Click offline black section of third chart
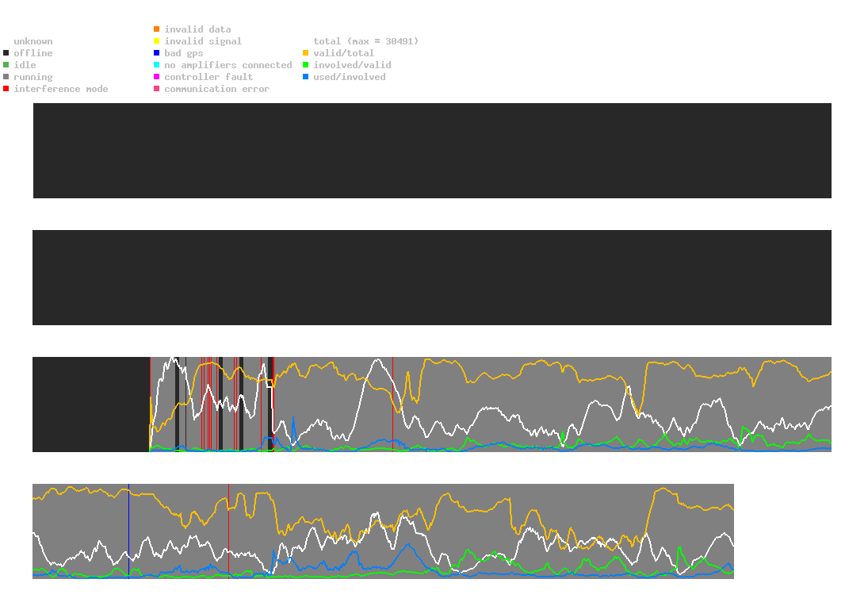The height and width of the screenshot is (606, 868). (91, 405)
